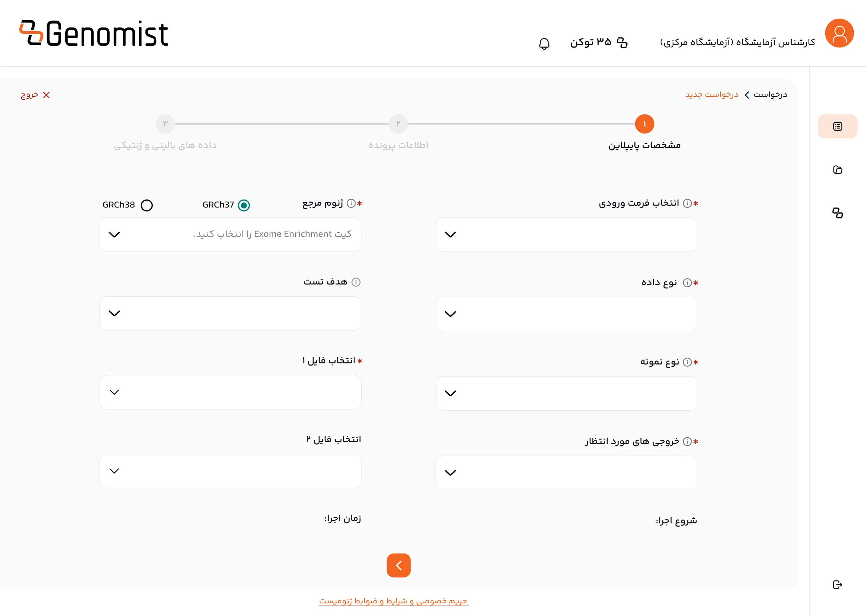Click the info icon next to نوع نمونه
The height and width of the screenshot is (616, 866).
click(x=687, y=362)
